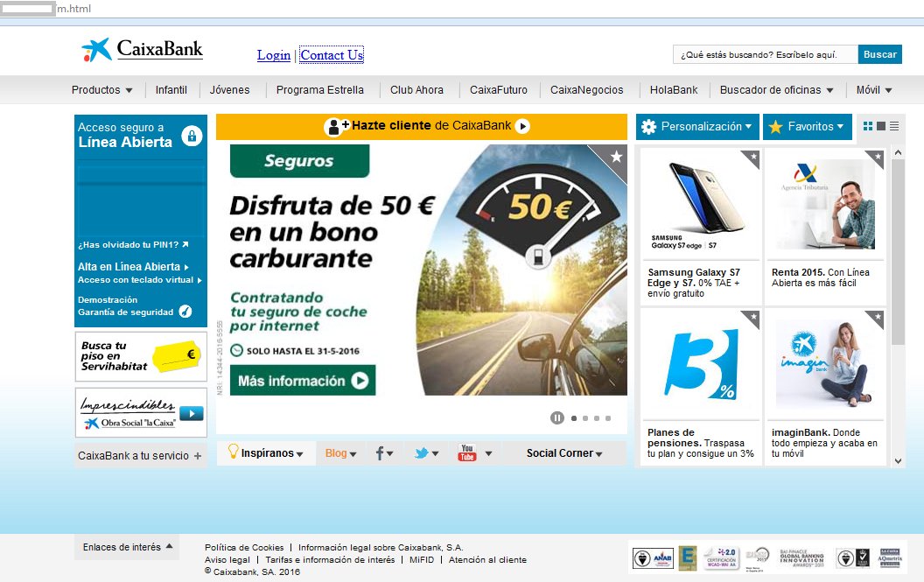Click the scroll-down arrow of the cards panel

898,461
